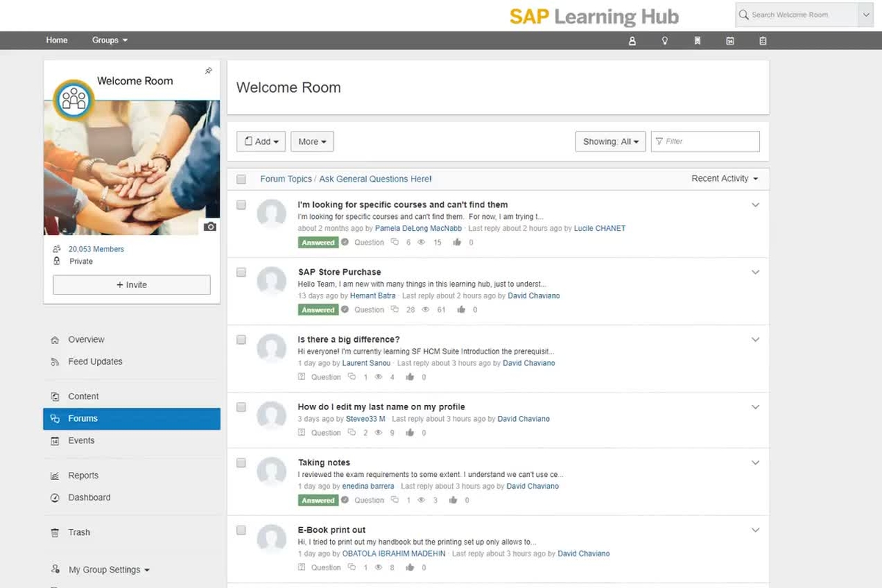Click the Feed Updates icon in sidebar
Viewport: 882px width, 588px height.
point(55,362)
